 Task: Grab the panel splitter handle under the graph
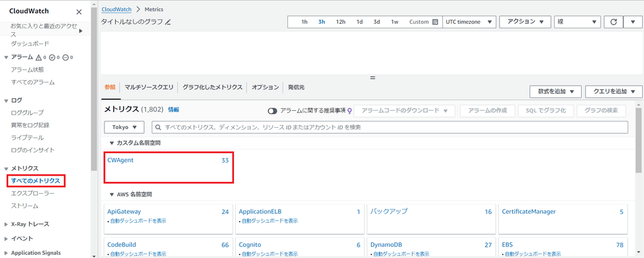tap(372, 77)
